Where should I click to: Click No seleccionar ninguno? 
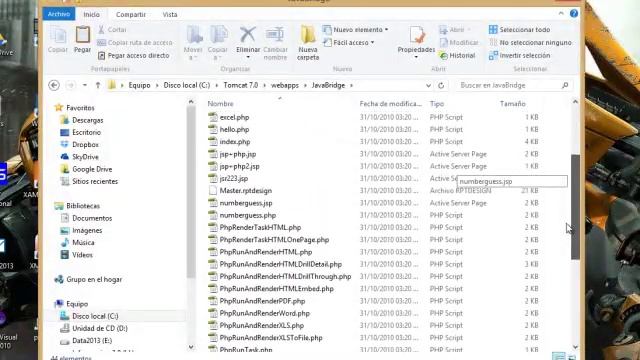point(530,42)
